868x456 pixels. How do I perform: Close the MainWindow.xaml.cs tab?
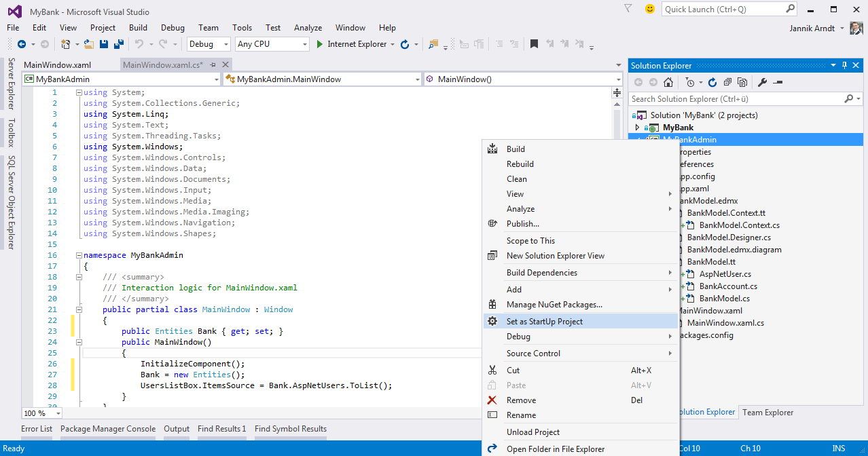click(x=226, y=65)
